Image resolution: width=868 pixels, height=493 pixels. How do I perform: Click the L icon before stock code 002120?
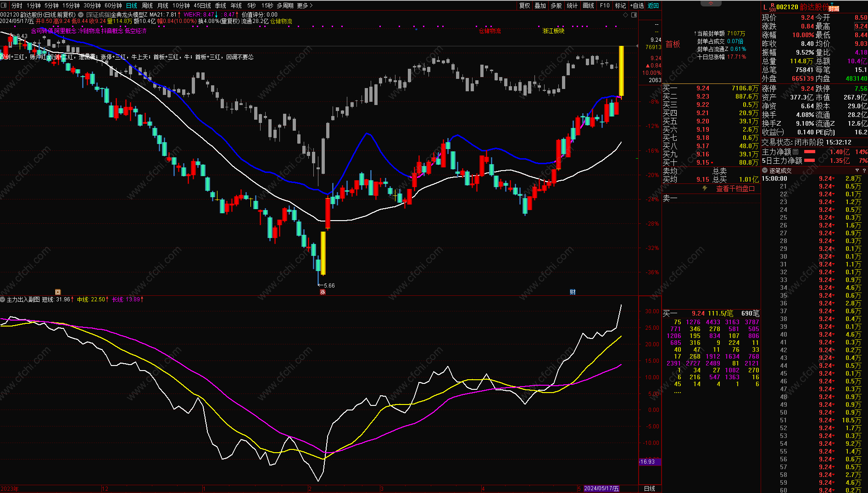pos(765,7)
